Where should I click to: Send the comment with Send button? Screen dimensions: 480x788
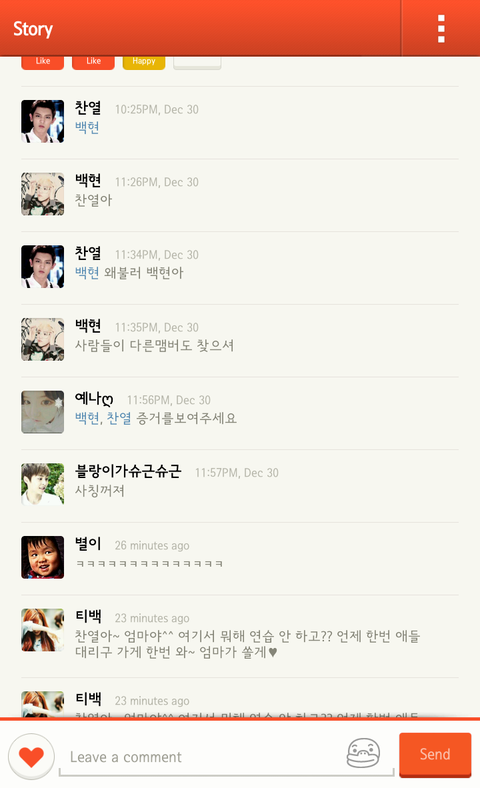(435, 754)
